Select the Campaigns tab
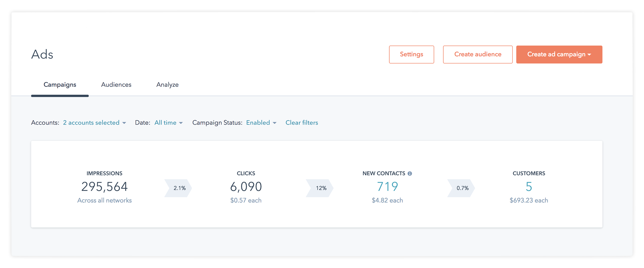Image resolution: width=644 pixels, height=268 pixels. pos(60,85)
